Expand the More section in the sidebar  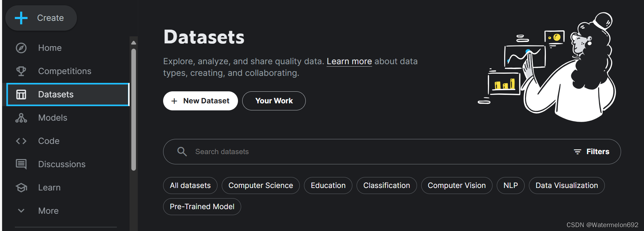48,211
